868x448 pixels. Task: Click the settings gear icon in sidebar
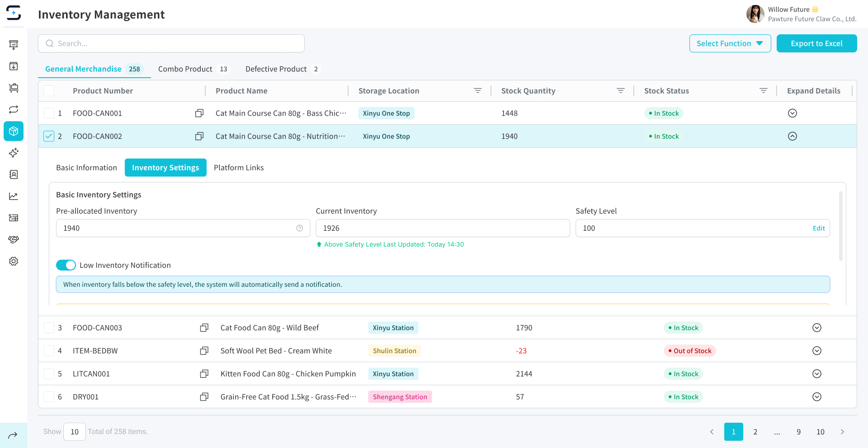pyautogui.click(x=14, y=261)
